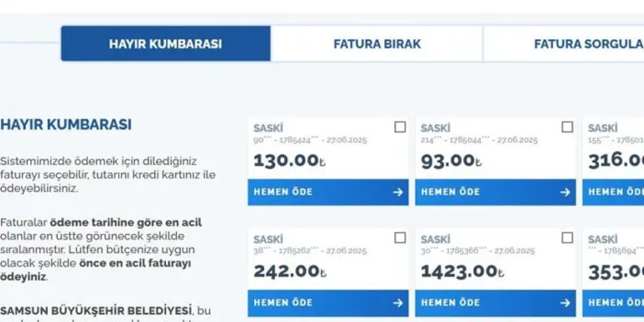This screenshot has width=644, height=322.
Task: Switch to the FATURA BIRAK tab
Action: (x=376, y=44)
